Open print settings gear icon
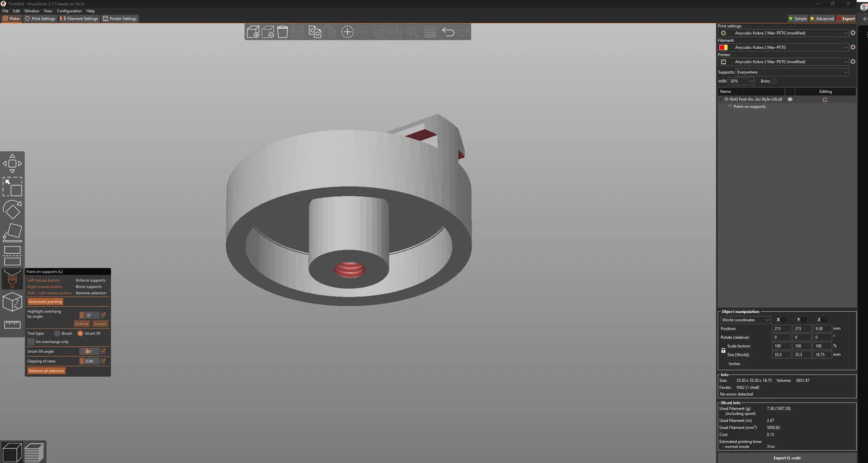Screen dimensions: 868x463 click(853, 33)
